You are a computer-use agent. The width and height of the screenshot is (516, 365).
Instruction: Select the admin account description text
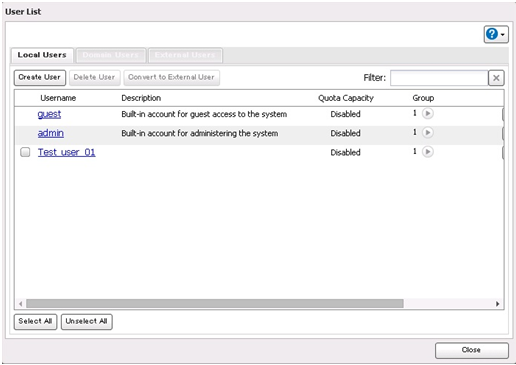point(199,133)
